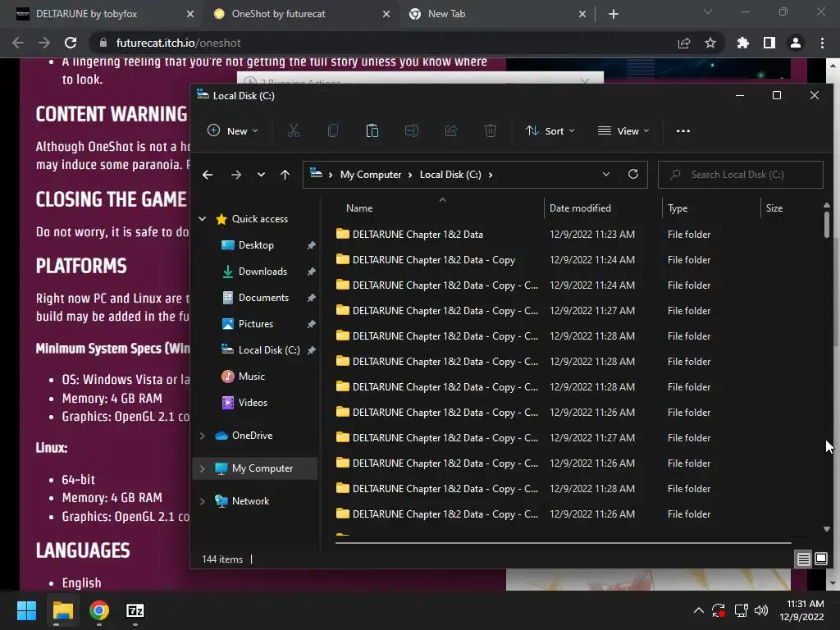Click the volume speaker tray icon

761,610
